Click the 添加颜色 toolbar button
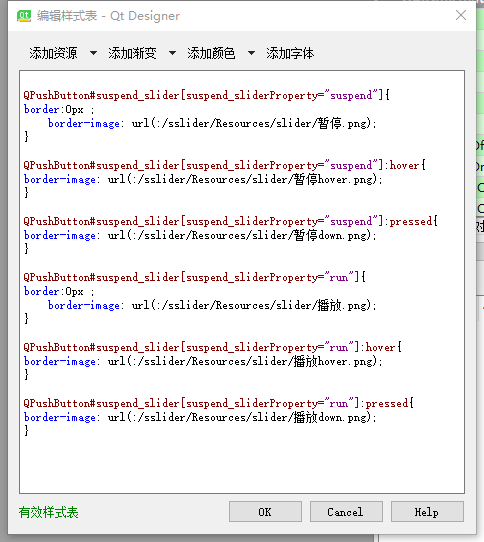This screenshot has width=484, height=542. tap(211, 53)
